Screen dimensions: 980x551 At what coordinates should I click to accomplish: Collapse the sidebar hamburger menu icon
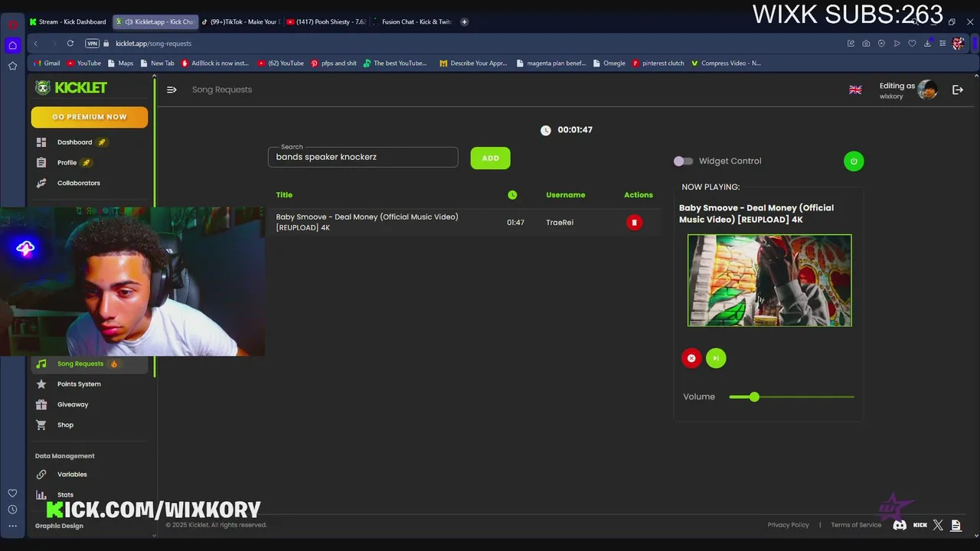pyautogui.click(x=171, y=90)
